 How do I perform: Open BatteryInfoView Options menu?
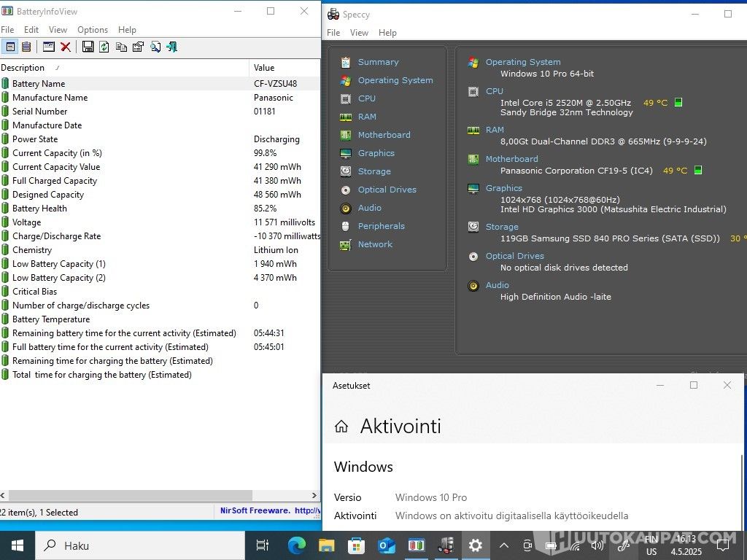93,29
